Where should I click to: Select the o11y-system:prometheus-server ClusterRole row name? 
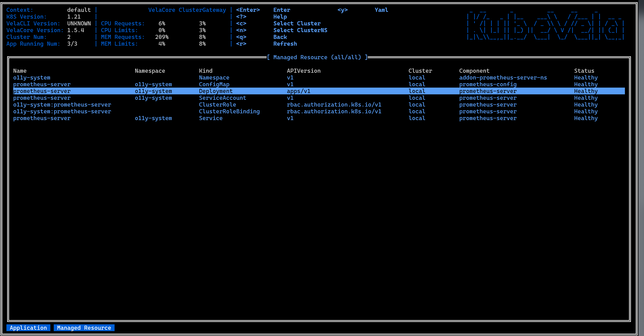pos(62,105)
